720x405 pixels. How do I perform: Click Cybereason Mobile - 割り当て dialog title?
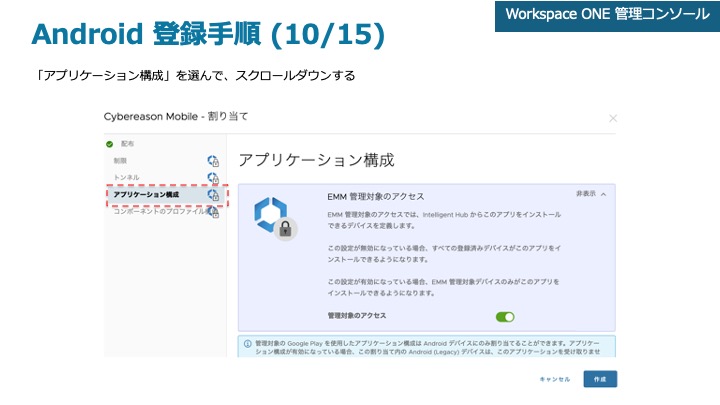[176, 117]
